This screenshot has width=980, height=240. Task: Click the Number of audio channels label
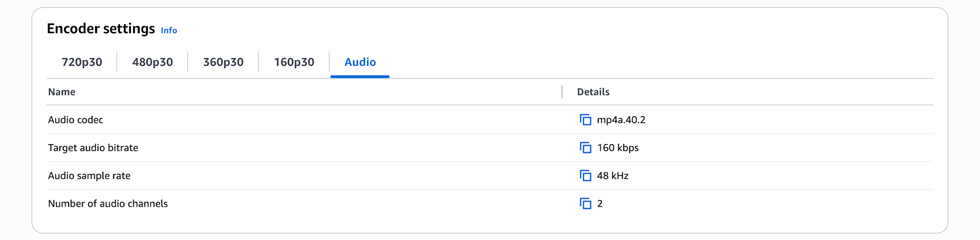[108, 204]
